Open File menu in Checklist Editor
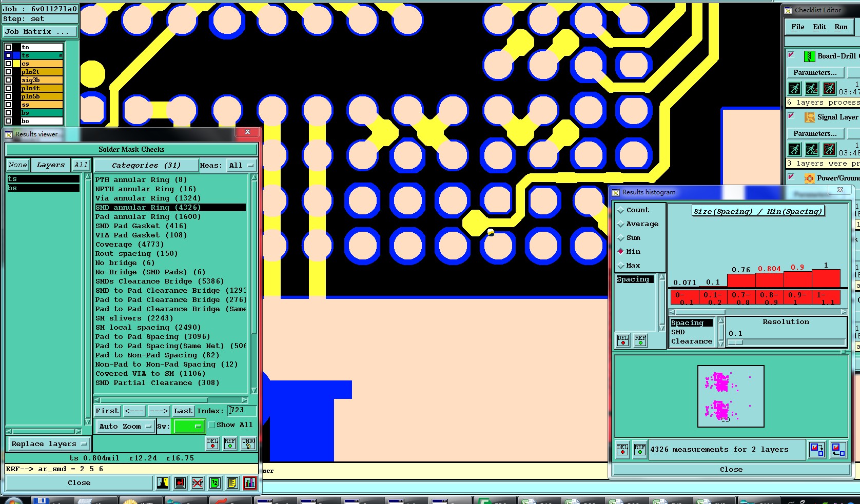The height and width of the screenshot is (504, 860). pos(798,27)
